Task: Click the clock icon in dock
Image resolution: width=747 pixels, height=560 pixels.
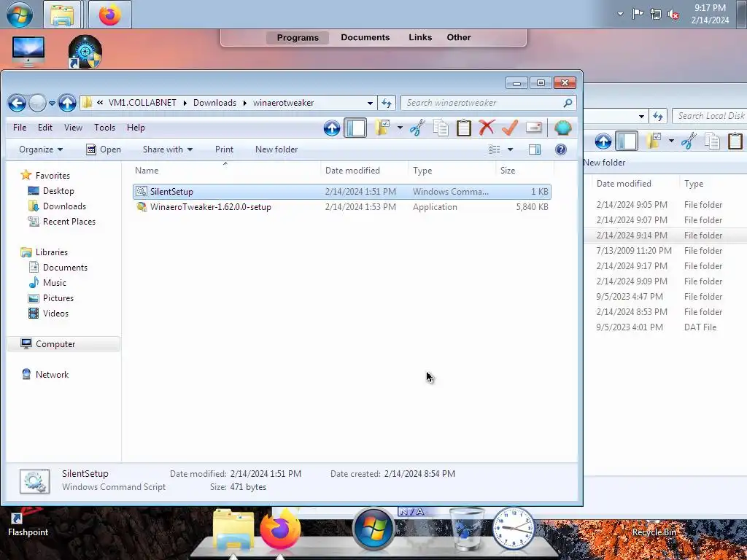Action: point(513,529)
